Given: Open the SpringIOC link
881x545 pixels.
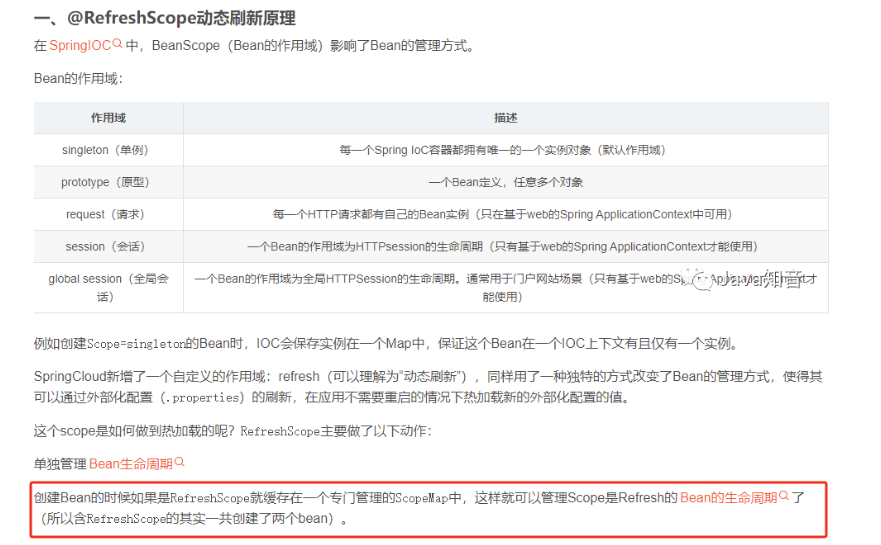Looking at the screenshot, I should pos(80,46).
